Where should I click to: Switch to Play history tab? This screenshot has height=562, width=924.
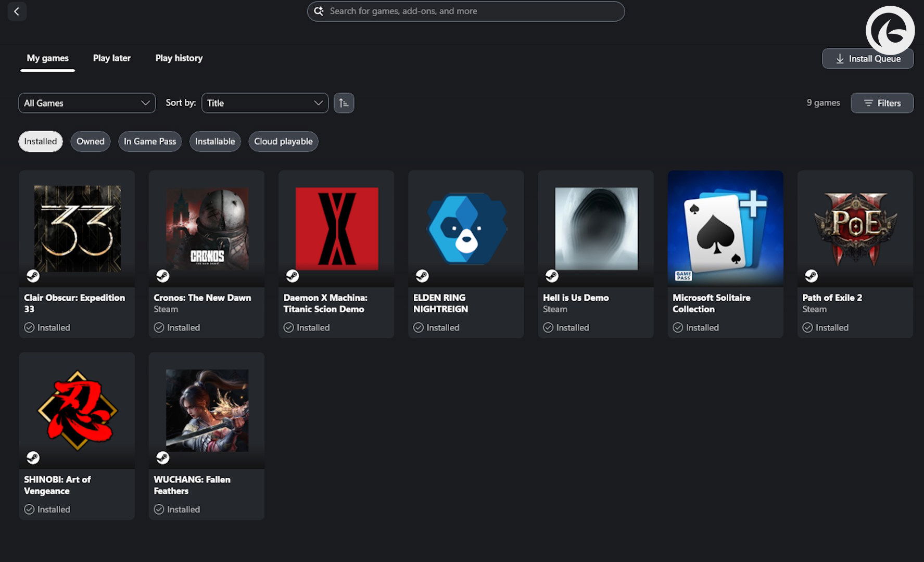click(179, 58)
